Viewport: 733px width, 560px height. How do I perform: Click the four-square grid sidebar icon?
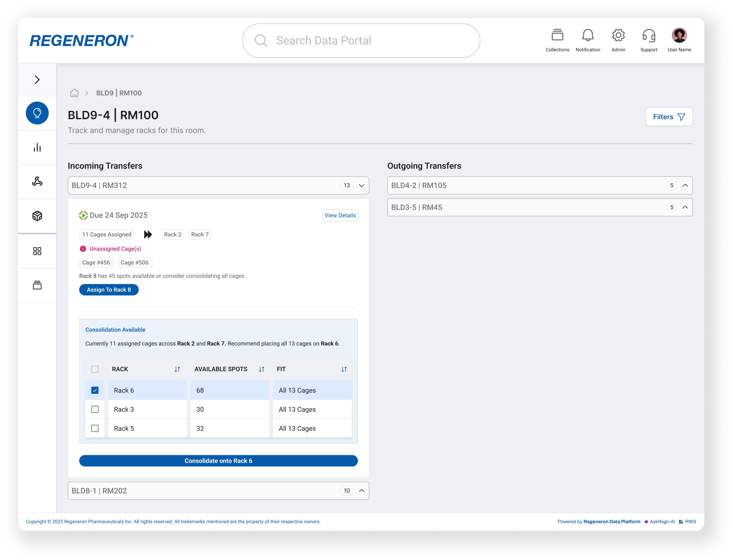click(37, 251)
